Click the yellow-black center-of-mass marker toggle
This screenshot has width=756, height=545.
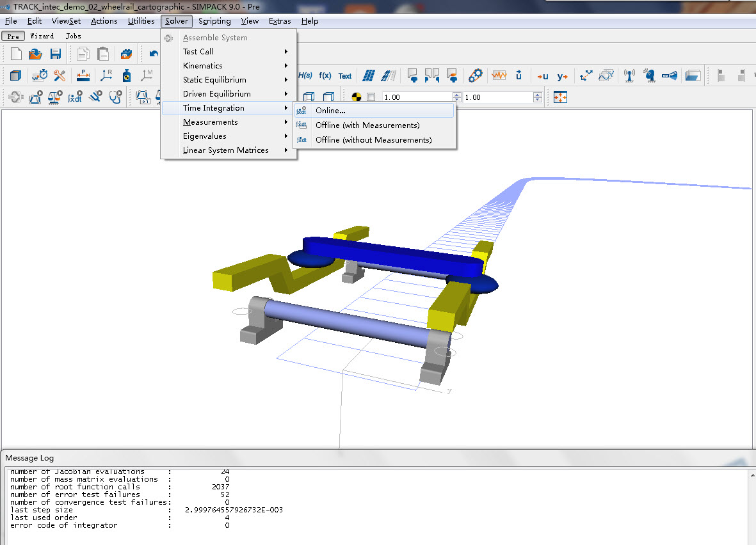click(357, 97)
